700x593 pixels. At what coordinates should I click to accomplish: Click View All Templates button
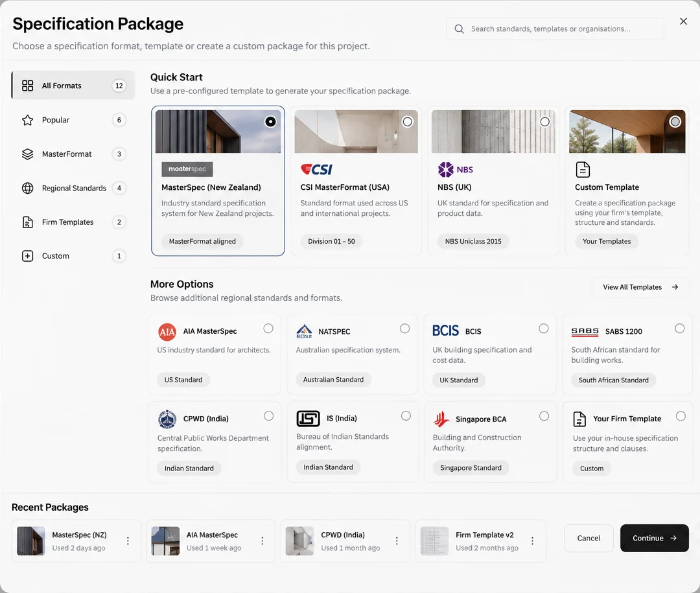[640, 287]
